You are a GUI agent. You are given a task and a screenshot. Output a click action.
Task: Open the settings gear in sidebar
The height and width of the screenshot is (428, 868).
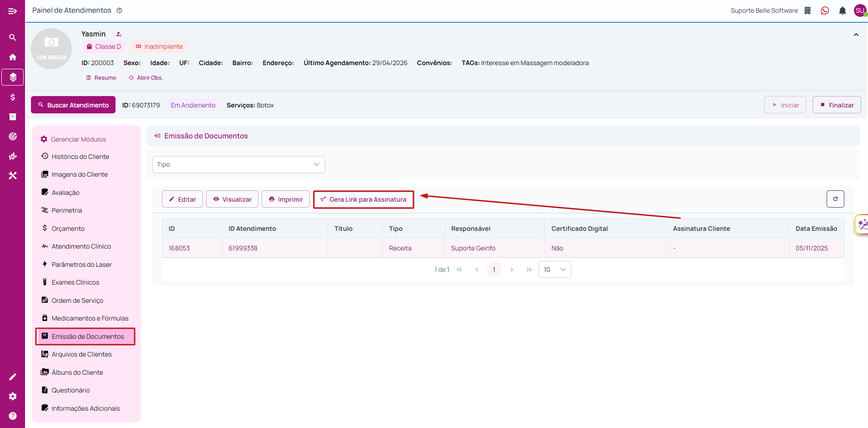[13, 396]
